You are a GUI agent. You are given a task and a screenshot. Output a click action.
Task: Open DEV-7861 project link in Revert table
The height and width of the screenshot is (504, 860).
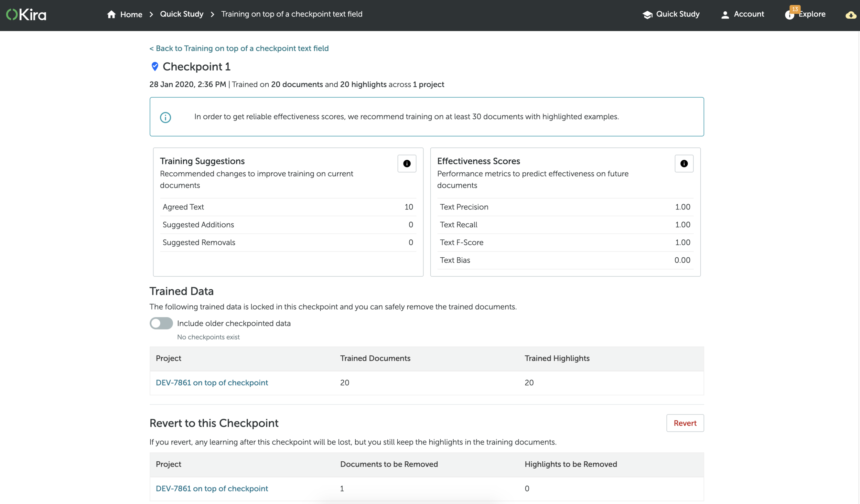coord(212,488)
